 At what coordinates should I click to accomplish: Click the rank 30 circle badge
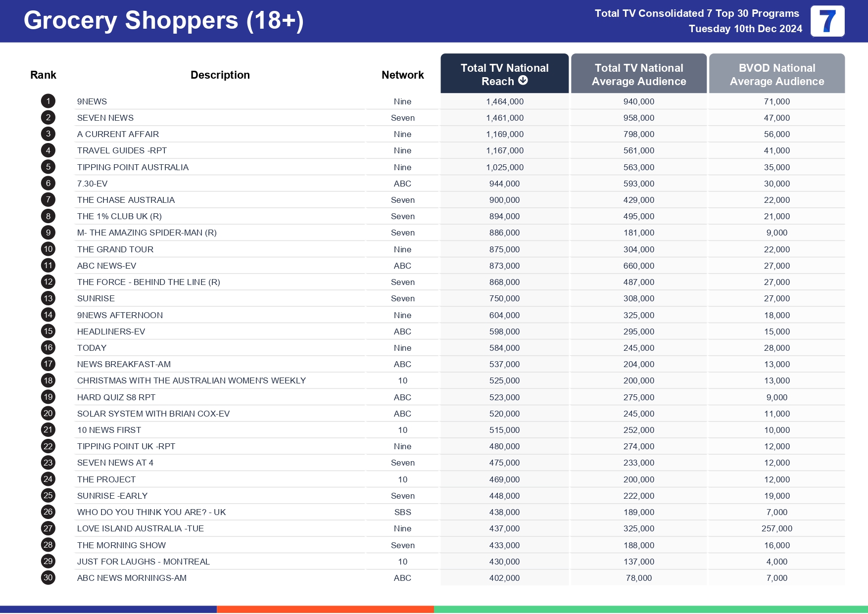[48, 578]
